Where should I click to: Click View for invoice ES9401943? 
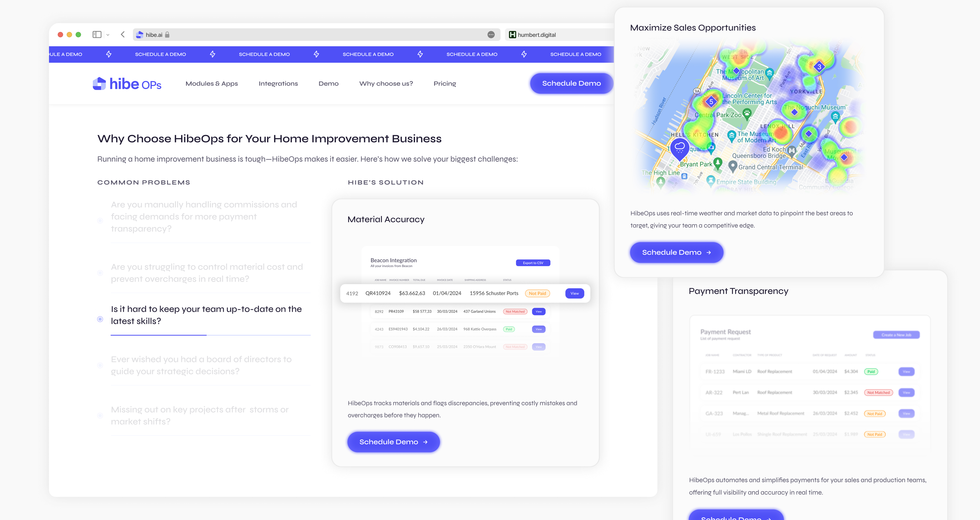(x=538, y=329)
